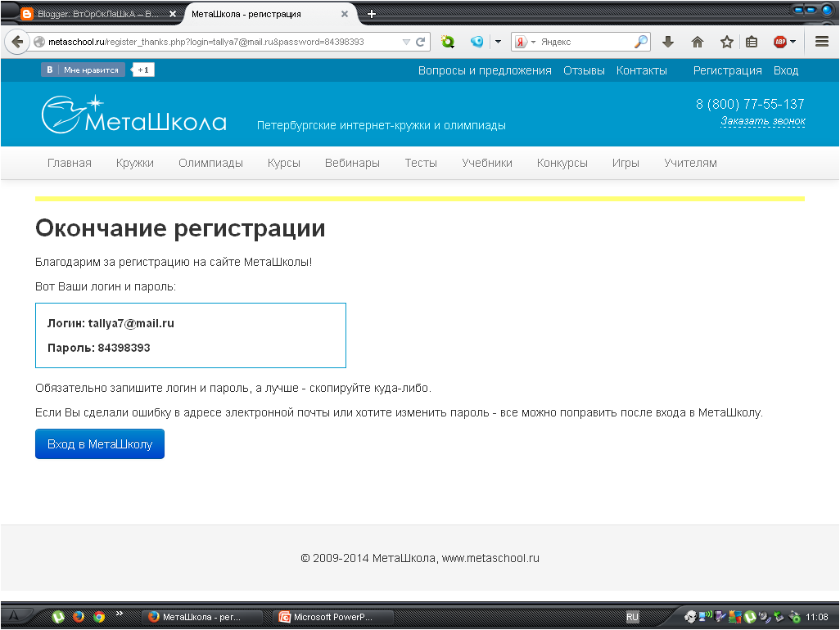Click the Start menu button

(13, 616)
